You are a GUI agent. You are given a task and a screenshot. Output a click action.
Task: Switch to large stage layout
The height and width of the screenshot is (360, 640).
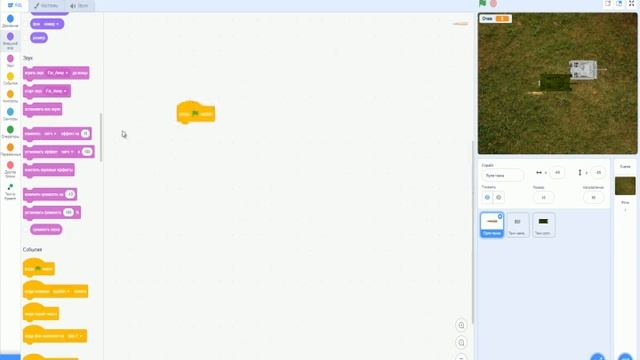[619, 3]
